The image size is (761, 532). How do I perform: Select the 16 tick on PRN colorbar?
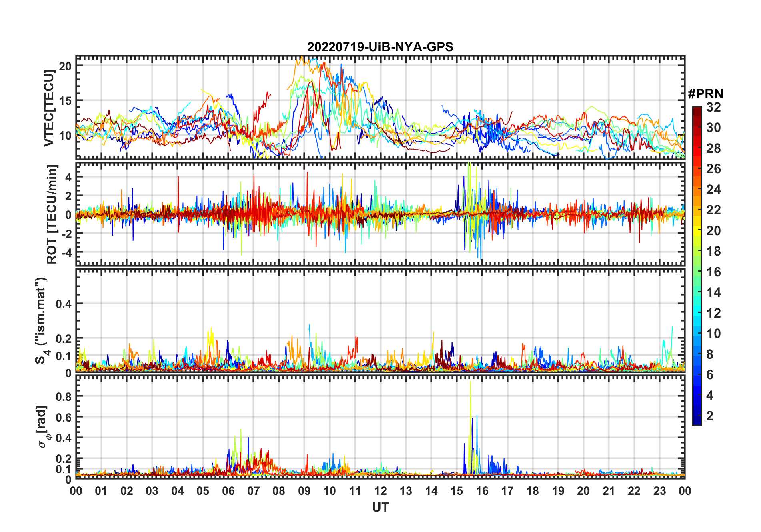tap(714, 272)
